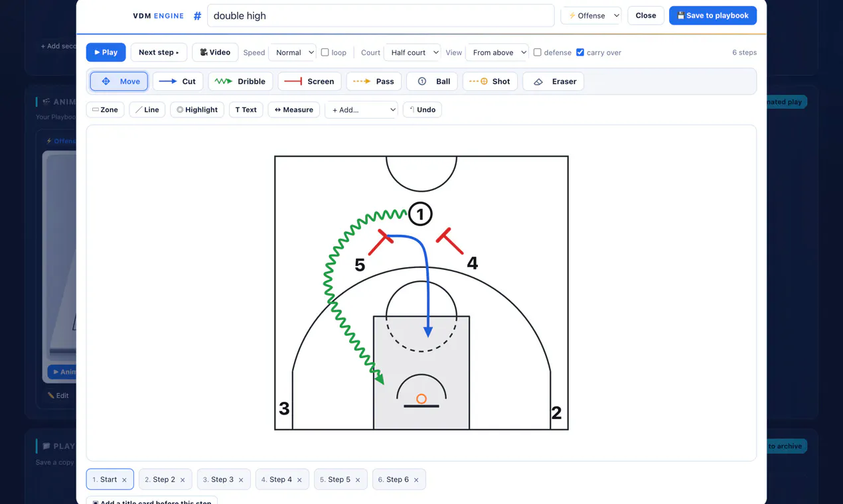Open the Speed Normal dropdown
Image resolution: width=843 pixels, height=504 pixels.
292,52
